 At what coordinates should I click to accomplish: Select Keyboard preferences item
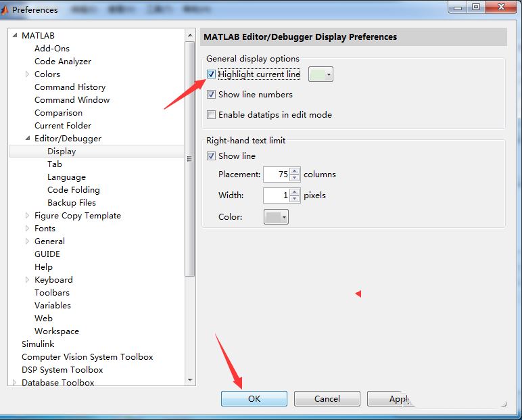tap(53, 280)
